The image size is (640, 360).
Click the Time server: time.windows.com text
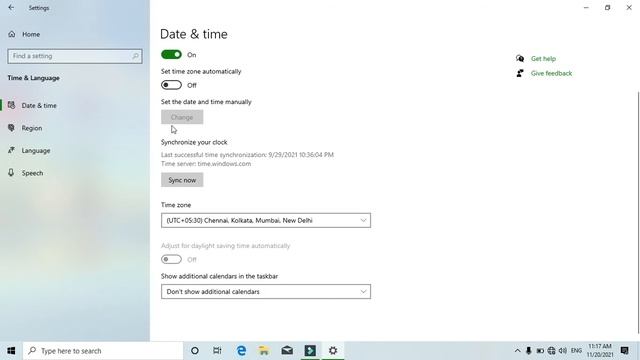pos(206,164)
